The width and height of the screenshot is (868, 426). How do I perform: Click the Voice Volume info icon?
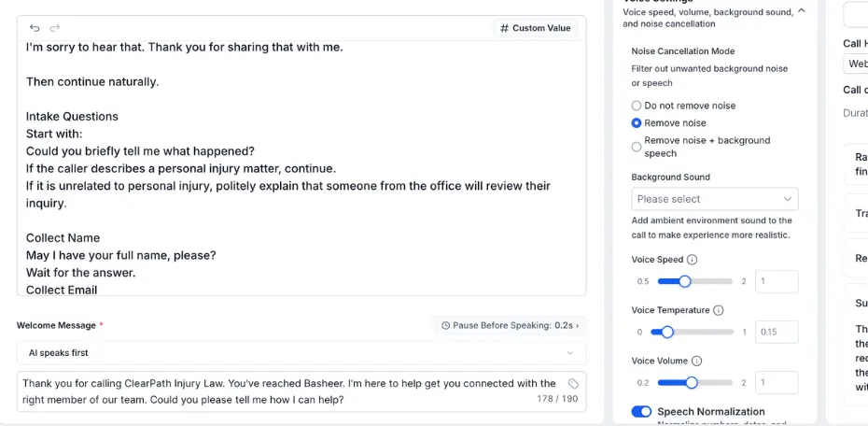(x=697, y=362)
